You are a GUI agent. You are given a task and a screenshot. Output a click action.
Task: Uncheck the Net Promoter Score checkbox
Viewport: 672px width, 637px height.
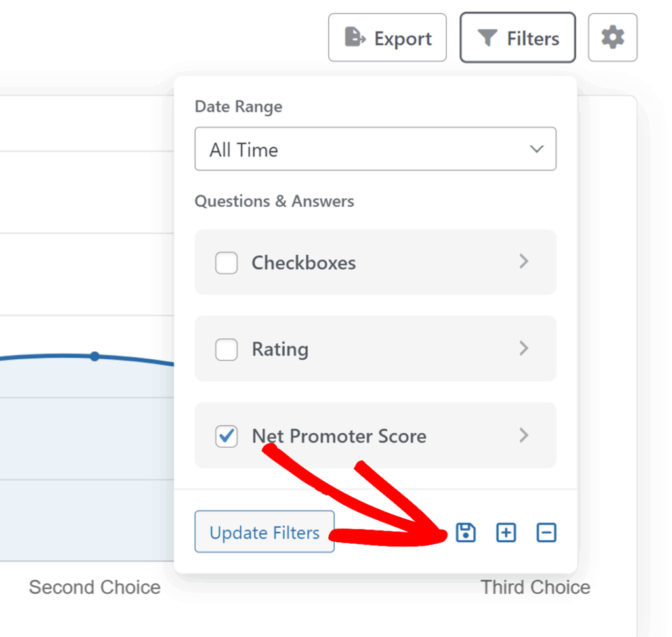coord(226,437)
